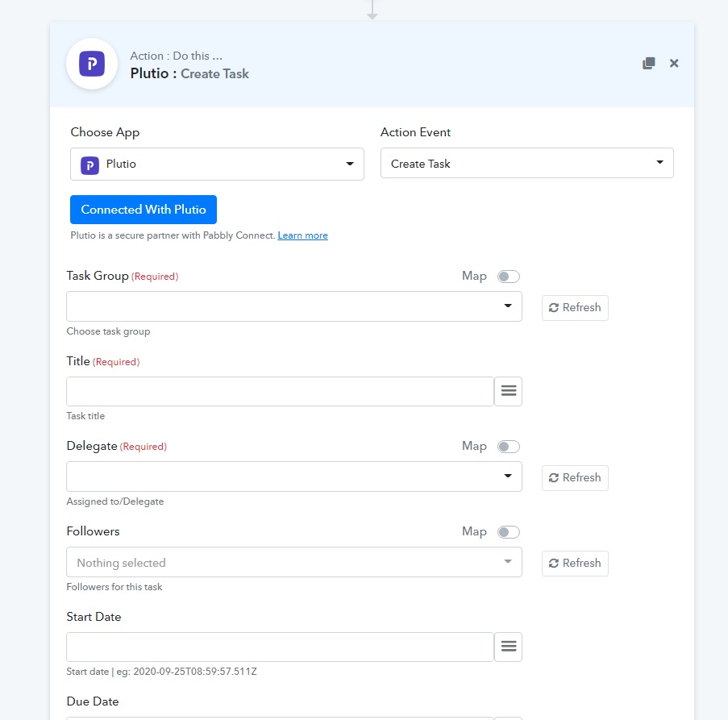Click the 'Assigned to/Delegate' hint text
Screen dimensions: 728x720
(x=115, y=502)
